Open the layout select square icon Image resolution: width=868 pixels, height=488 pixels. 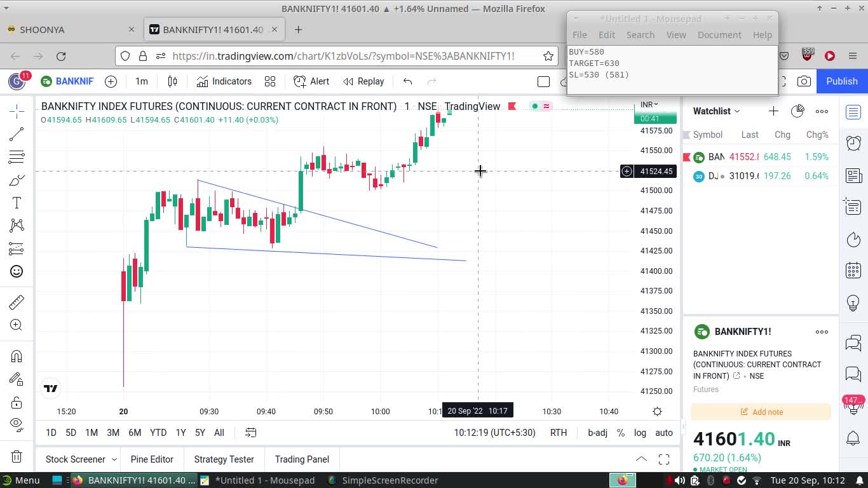[x=543, y=81]
